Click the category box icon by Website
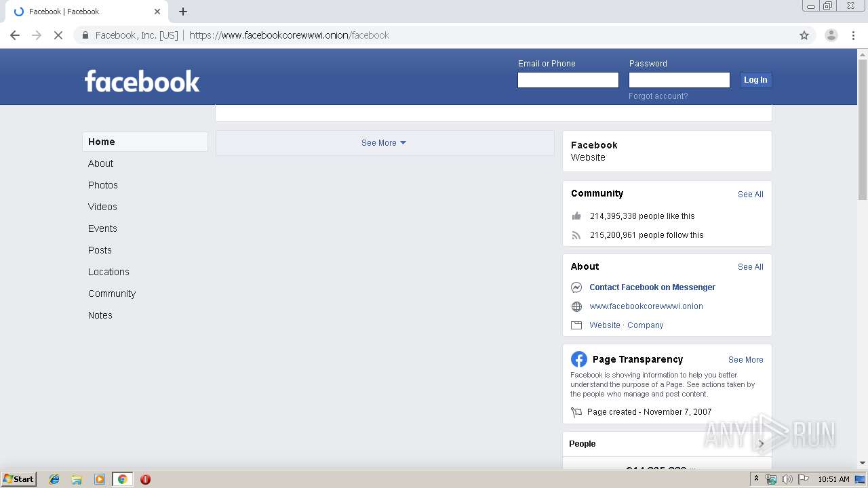This screenshot has height=488, width=868. pyautogui.click(x=576, y=325)
